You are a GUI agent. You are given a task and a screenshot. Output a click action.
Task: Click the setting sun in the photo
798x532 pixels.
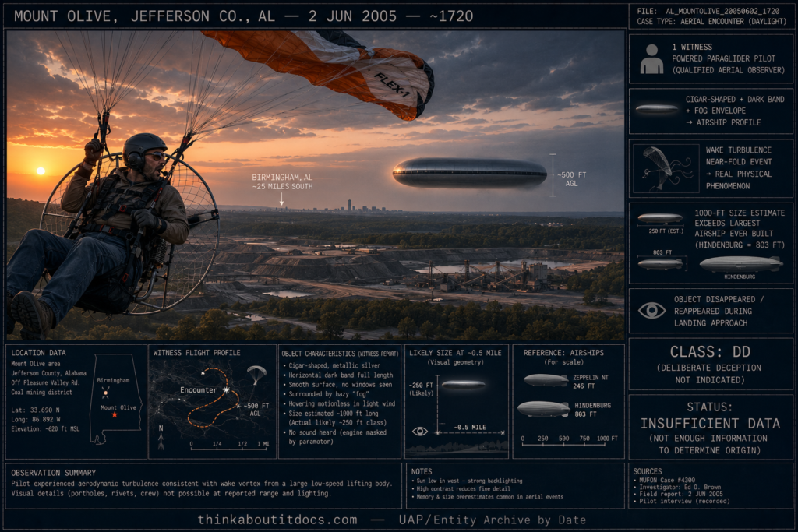(x=41, y=171)
